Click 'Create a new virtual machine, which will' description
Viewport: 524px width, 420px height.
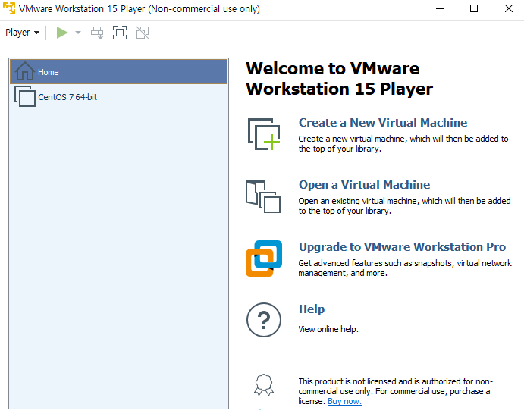403,144
